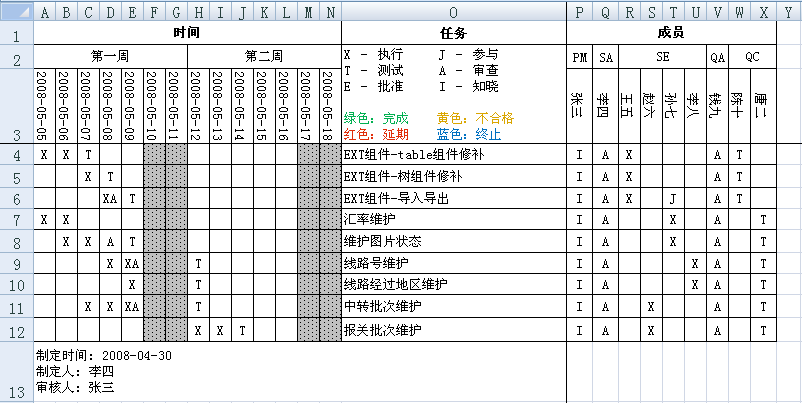Click the 报关批次维护 task cell
Image resolution: width=802 pixels, height=403 pixels.
click(454, 330)
